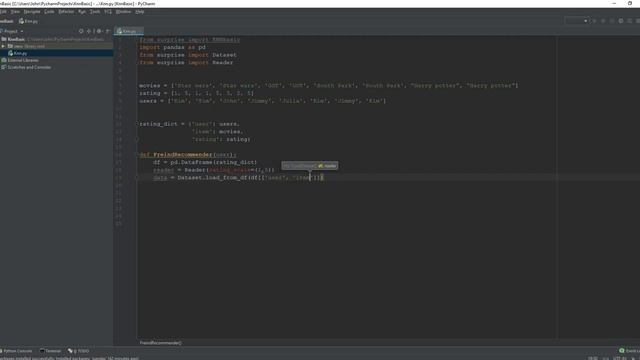
Task: Click the scroll-from-source icon in Project panel
Action: click(81, 31)
